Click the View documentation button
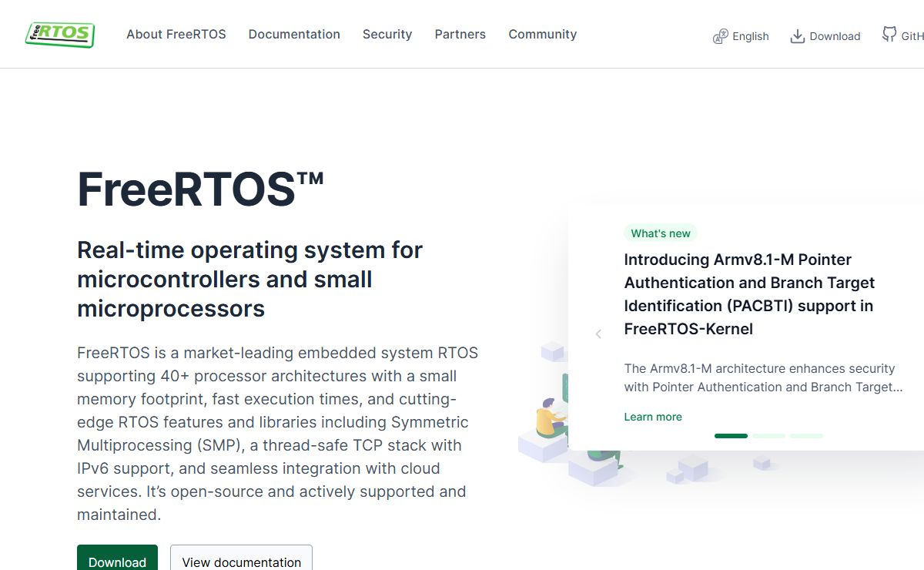This screenshot has height=570, width=924. pos(241,558)
